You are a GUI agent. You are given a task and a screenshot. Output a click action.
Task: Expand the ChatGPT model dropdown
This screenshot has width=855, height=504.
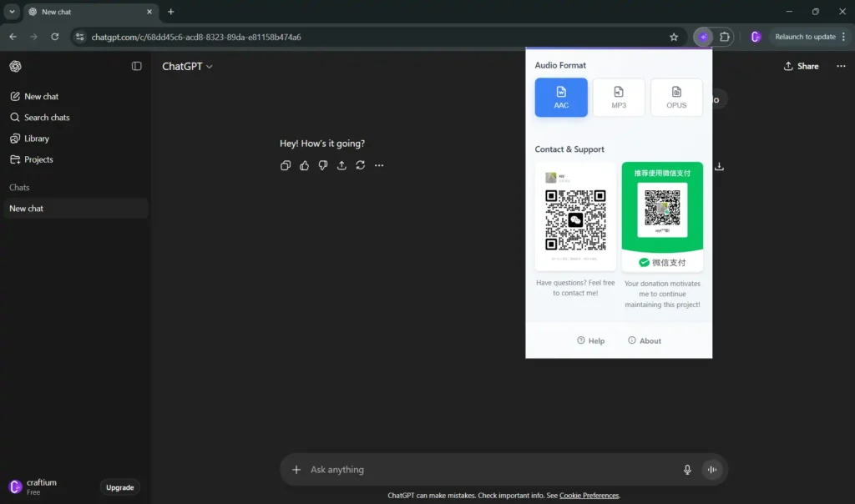click(187, 66)
